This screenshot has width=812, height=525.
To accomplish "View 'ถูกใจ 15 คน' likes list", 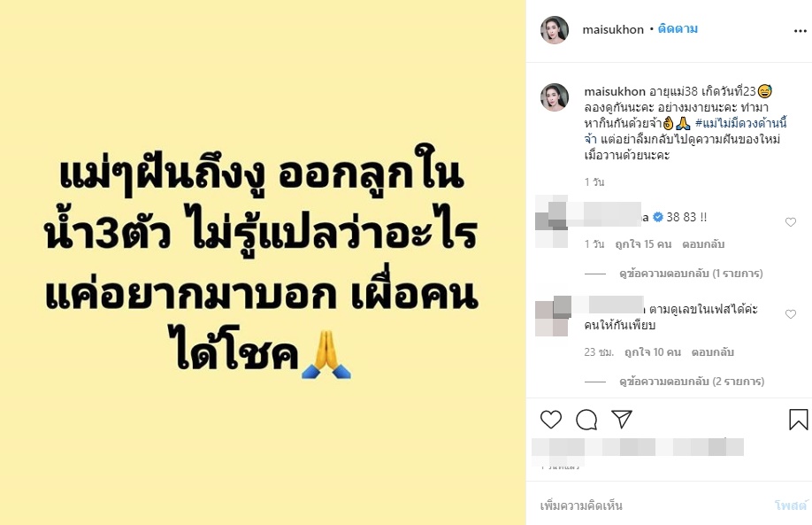I will pos(643,244).
